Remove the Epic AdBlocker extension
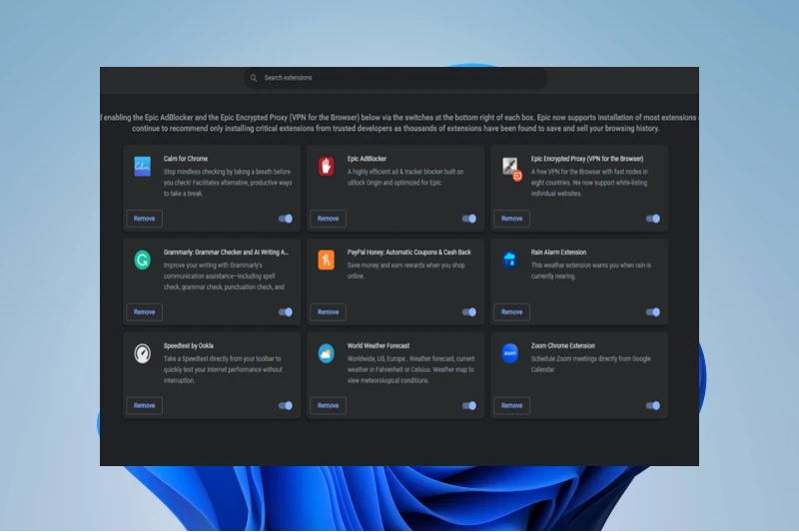 click(x=329, y=219)
